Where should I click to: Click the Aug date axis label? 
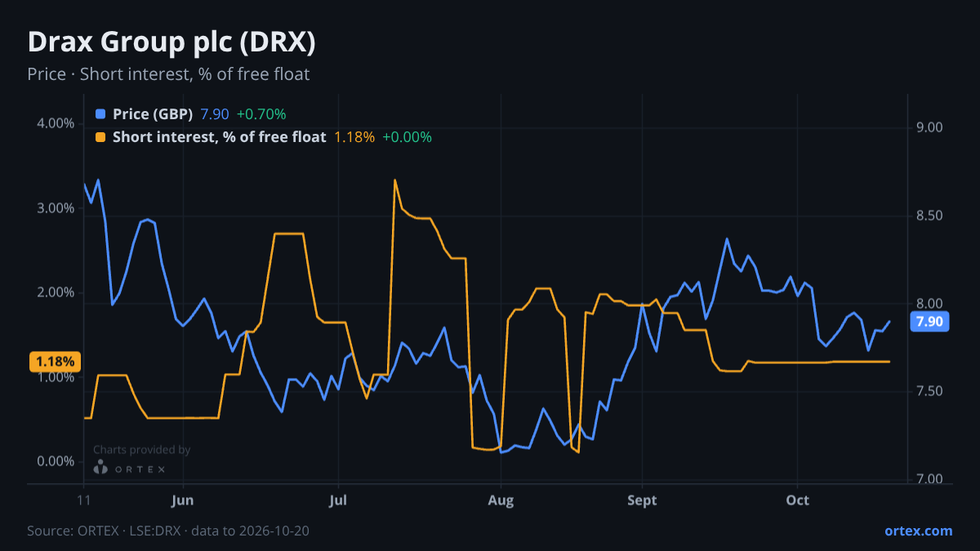pos(501,500)
